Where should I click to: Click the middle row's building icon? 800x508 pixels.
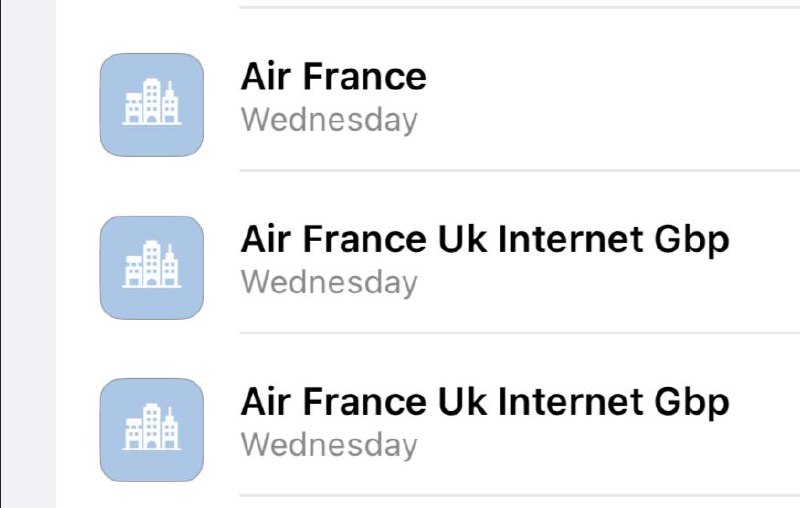(x=152, y=267)
